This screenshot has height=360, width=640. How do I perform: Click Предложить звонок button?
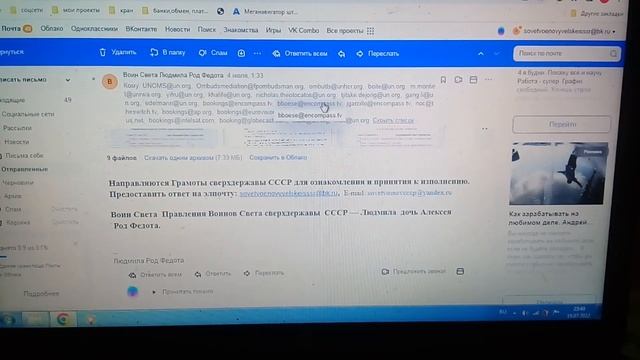413,271
